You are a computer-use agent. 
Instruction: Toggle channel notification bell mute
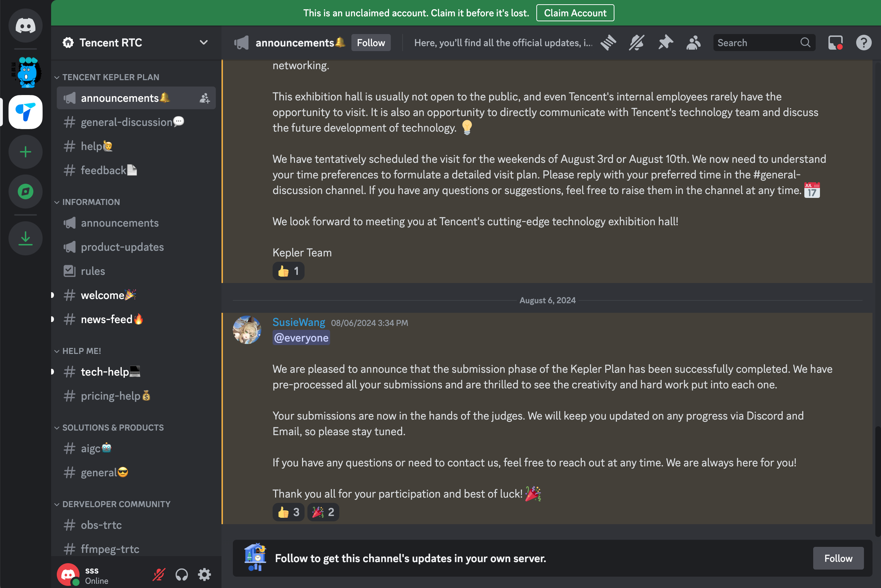coord(637,43)
